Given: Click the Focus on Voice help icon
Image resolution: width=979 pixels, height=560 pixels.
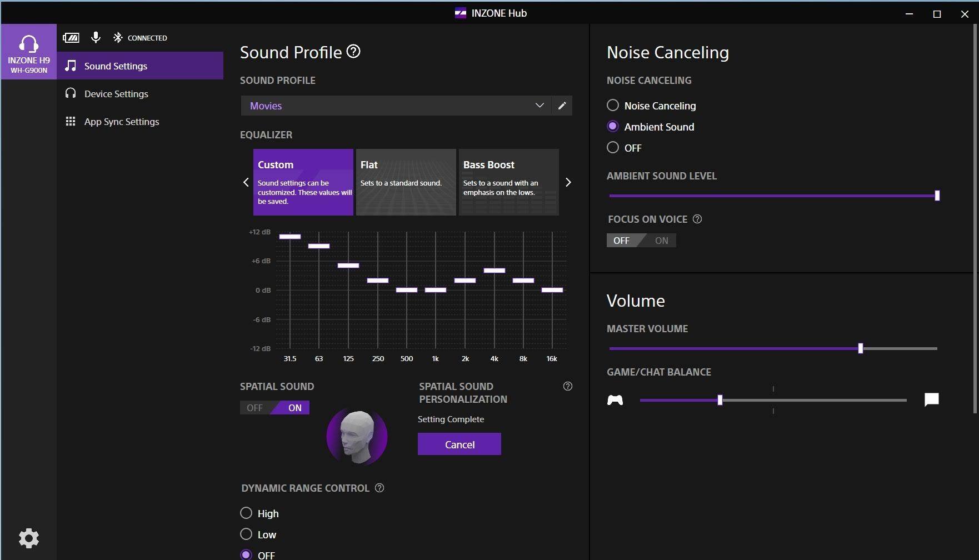Looking at the screenshot, I should pyautogui.click(x=697, y=219).
